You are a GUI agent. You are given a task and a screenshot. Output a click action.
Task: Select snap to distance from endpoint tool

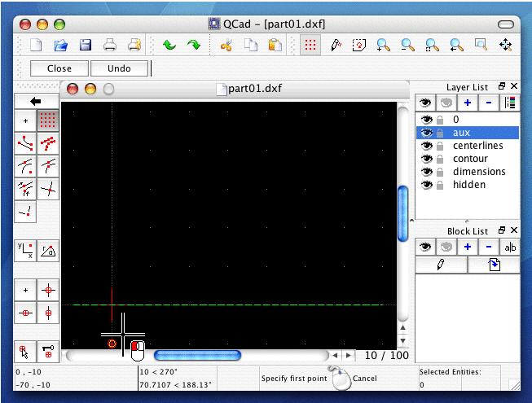click(x=25, y=189)
